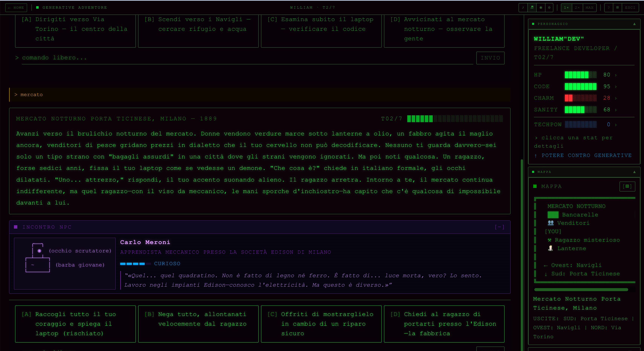The image size is (644, 351).
Task: Click the single music note sound icon
Action: coord(523,8)
